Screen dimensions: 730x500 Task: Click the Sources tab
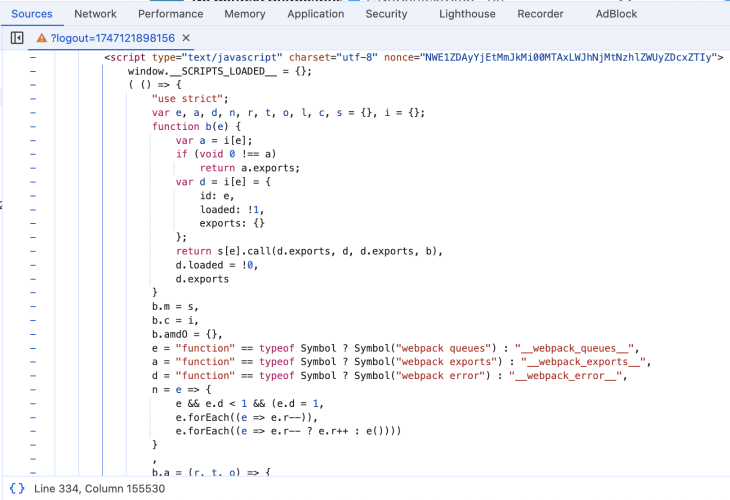coord(32,14)
